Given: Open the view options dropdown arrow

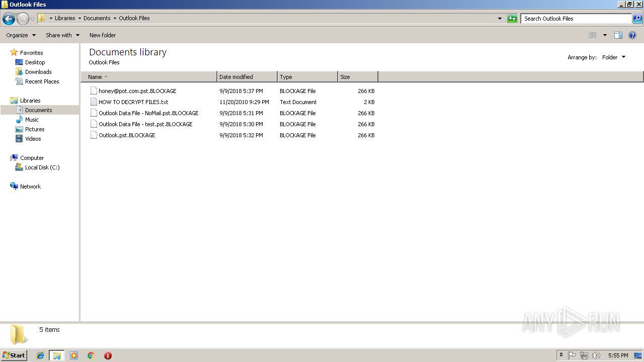Looking at the screenshot, I should coord(605,35).
